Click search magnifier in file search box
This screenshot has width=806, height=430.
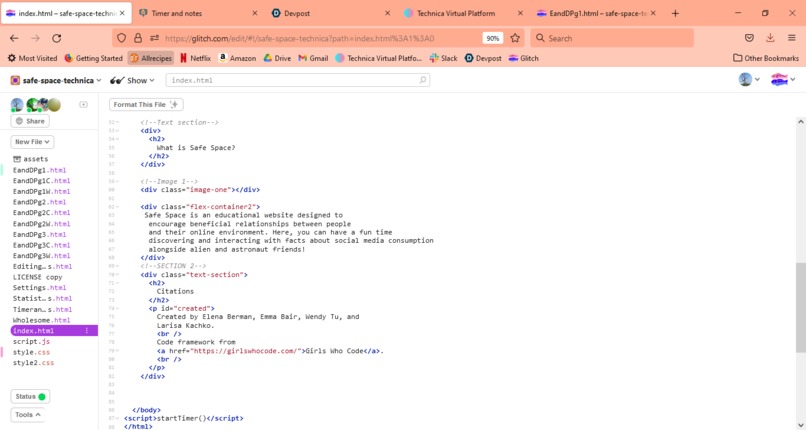(423, 80)
